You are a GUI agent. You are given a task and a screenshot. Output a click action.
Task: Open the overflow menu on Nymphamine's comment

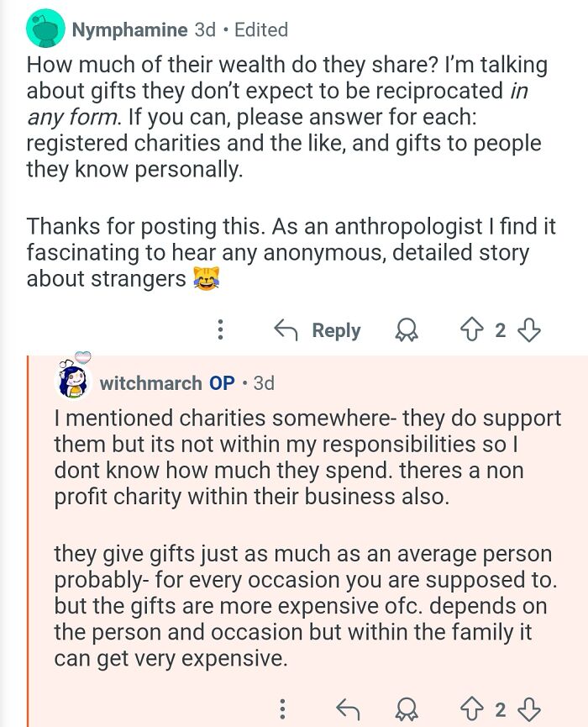(220, 330)
